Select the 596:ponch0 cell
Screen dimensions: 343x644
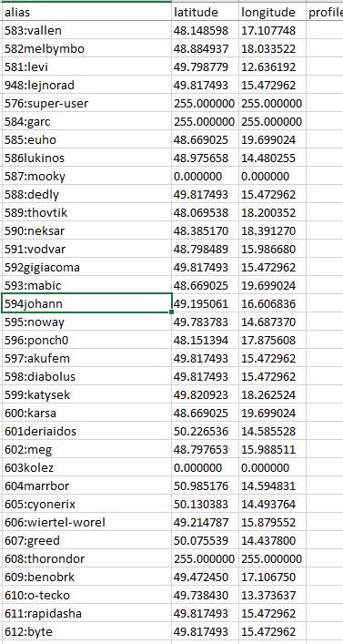point(86,340)
